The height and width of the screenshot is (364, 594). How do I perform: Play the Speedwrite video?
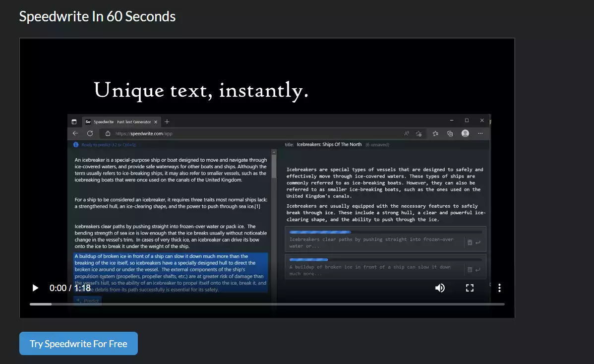click(x=35, y=288)
